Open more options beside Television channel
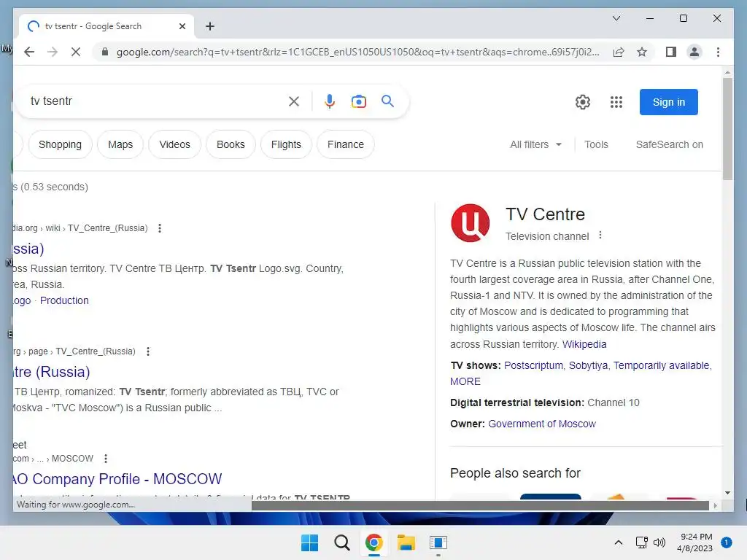 (600, 236)
